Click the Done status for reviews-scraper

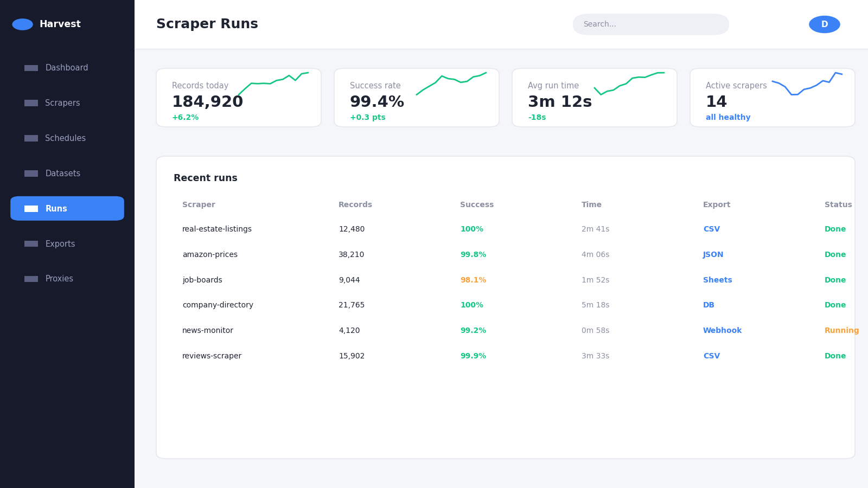835,356
